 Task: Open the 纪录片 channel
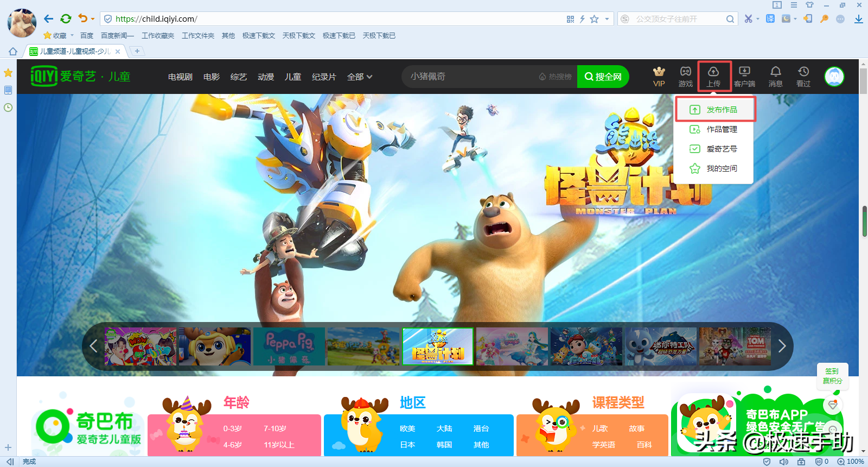point(324,77)
